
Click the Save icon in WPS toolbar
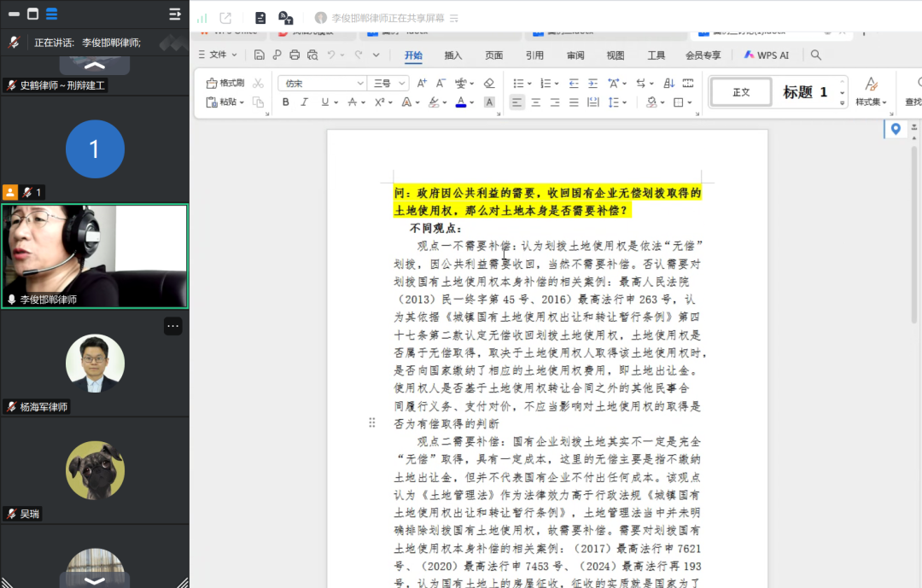click(x=259, y=55)
